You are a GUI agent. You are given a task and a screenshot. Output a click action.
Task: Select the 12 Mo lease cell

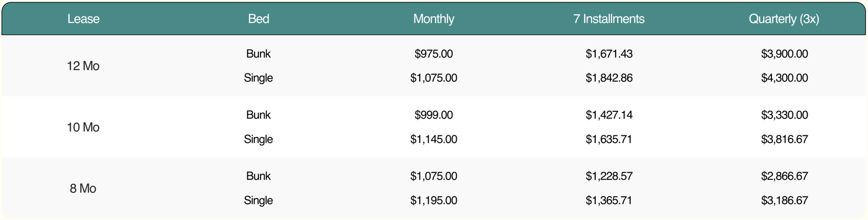84,66
